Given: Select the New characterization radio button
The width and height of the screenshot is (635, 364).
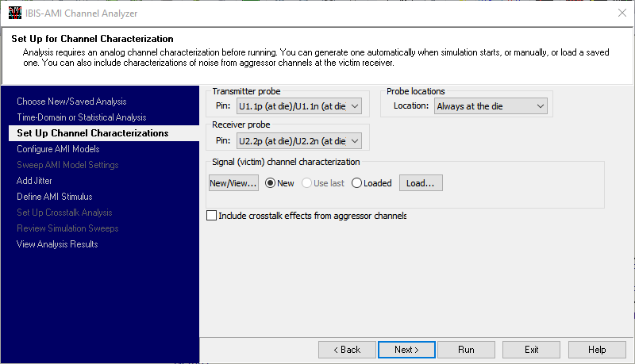Looking at the screenshot, I should pyautogui.click(x=271, y=183).
